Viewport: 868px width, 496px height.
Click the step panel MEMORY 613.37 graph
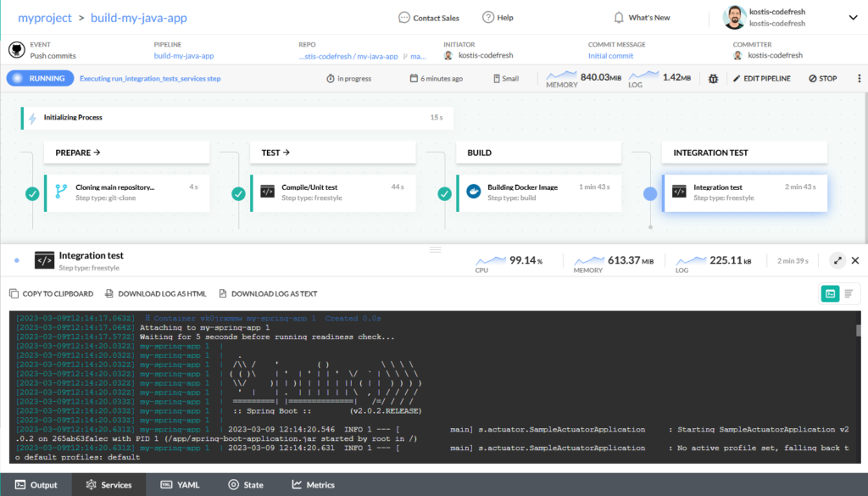[x=589, y=260]
